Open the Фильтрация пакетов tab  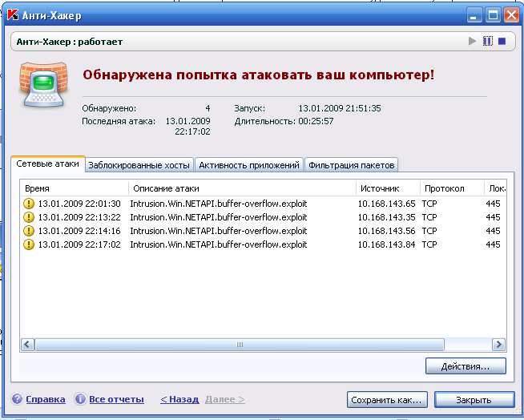pos(351,165)
